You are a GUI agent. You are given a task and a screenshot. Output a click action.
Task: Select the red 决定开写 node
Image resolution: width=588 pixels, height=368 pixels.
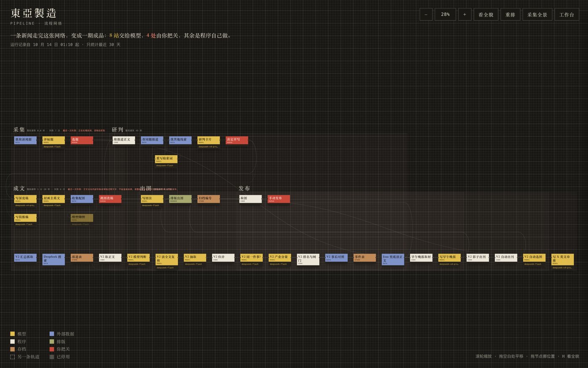pyautogui.click(x=237, y=140)
